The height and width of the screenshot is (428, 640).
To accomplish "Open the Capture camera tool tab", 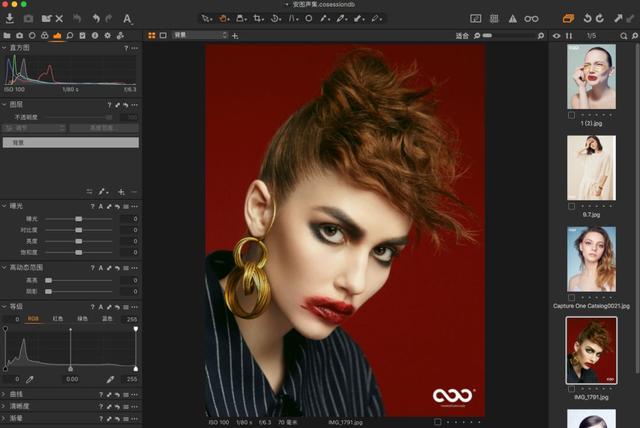I will click(x=20, y=35).
